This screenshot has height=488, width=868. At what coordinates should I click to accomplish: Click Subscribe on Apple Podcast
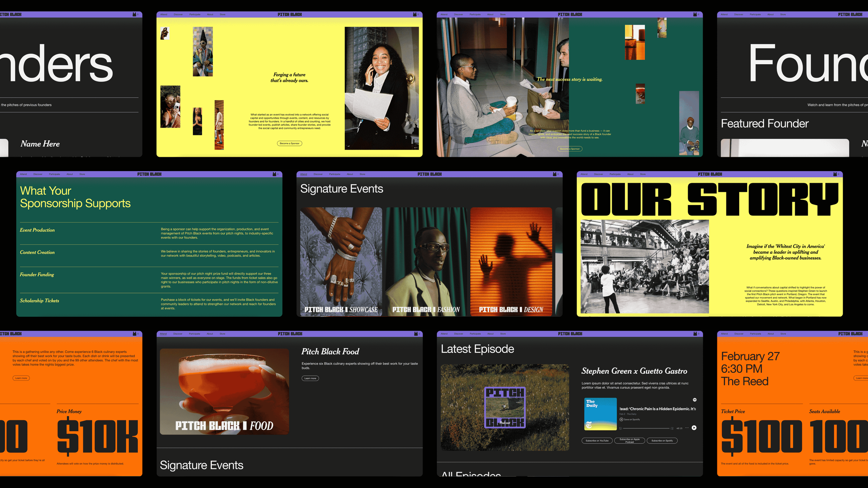pos(629,441)
